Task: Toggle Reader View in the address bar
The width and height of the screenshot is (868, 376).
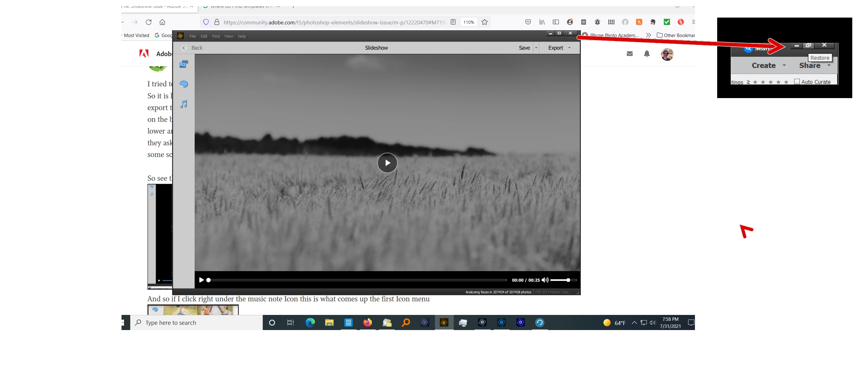Action: [453, 22]
